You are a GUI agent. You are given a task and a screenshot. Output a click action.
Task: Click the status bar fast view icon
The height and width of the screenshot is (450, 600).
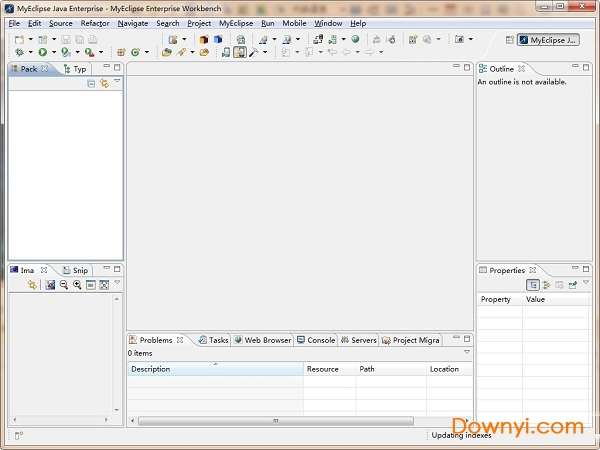(x=19, y=435)
